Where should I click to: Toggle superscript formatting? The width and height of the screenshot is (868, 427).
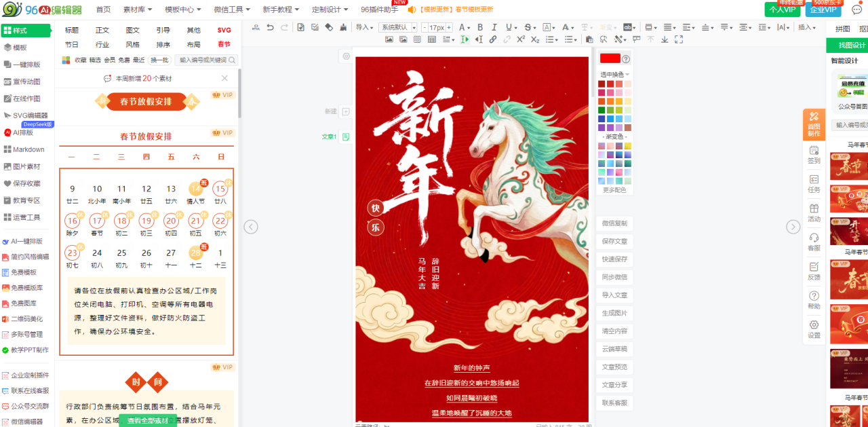521,39
